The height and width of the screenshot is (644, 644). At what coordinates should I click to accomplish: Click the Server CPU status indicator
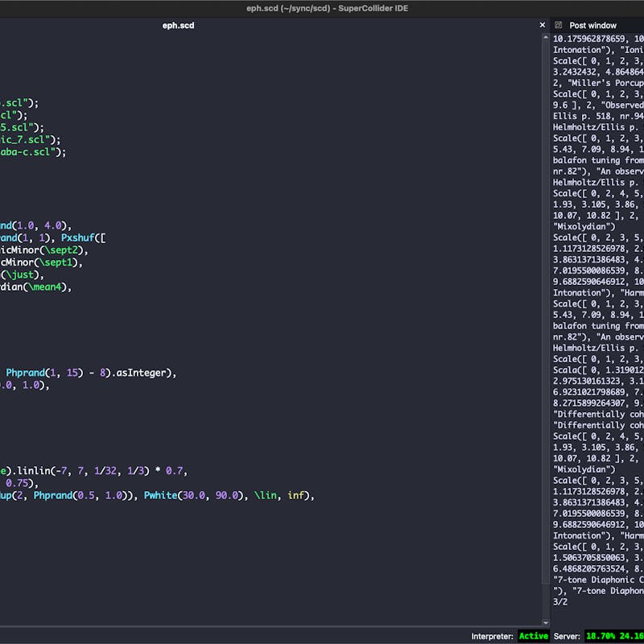pos(597,637)
